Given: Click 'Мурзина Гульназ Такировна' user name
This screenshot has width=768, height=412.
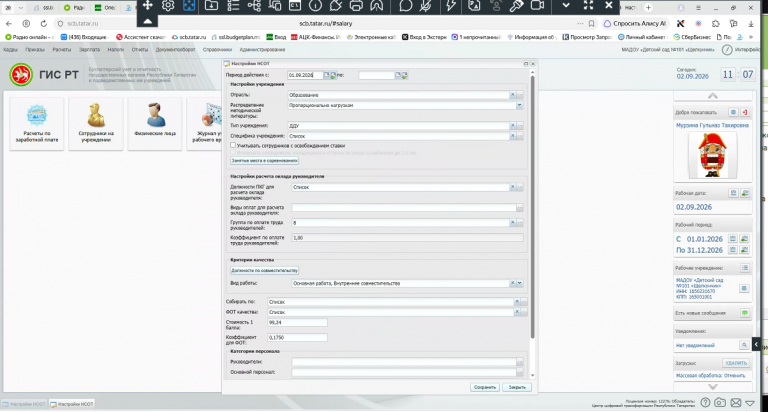Looking at the screenshot, I should click(x=712, y=125).
